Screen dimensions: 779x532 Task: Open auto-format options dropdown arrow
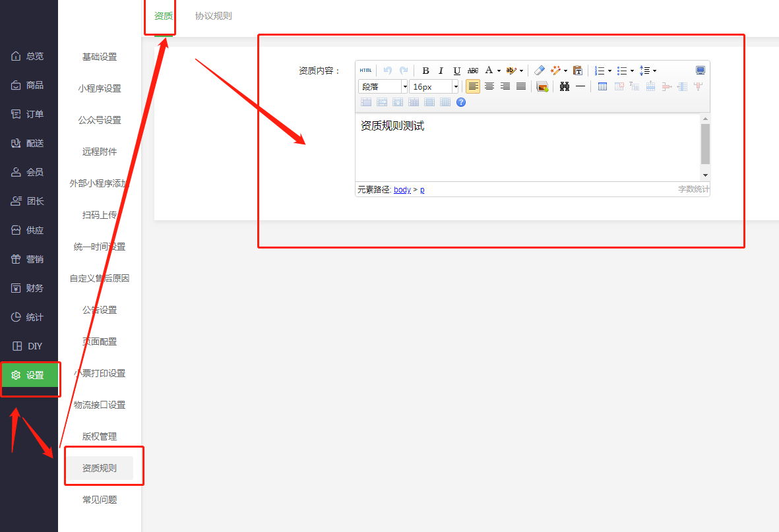point(565,71)
